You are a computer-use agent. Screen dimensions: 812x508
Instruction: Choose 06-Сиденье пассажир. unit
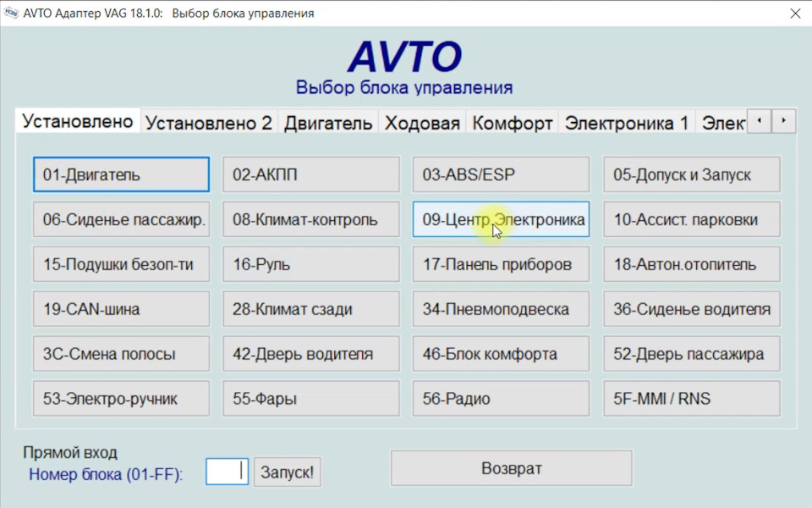click(121, 219)
